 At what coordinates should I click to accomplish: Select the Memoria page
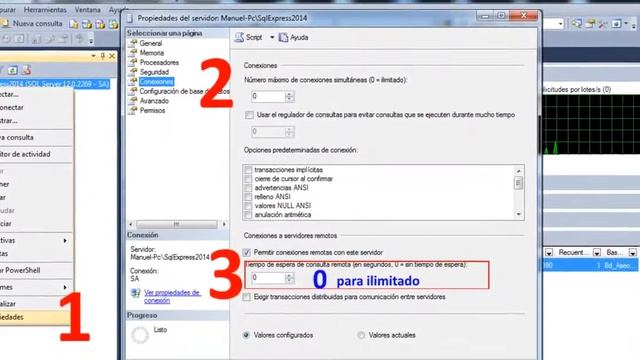pos(151,53)
